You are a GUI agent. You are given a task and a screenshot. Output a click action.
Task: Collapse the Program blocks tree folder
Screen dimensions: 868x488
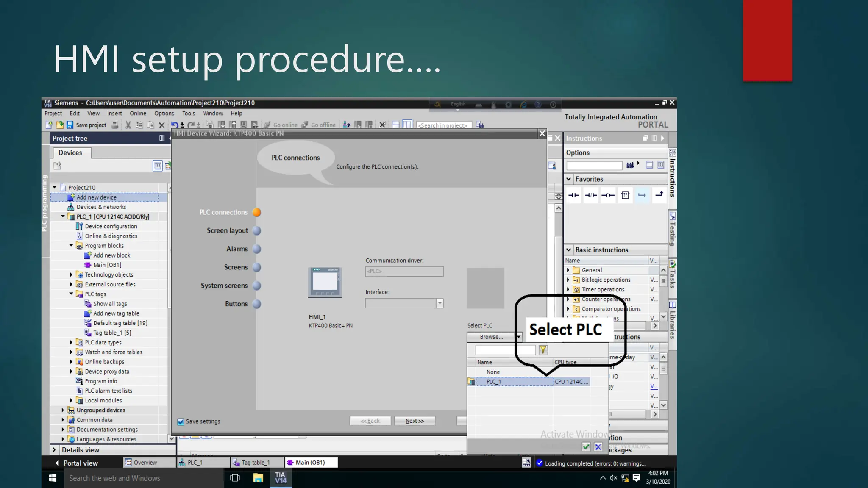coord(71,246)
